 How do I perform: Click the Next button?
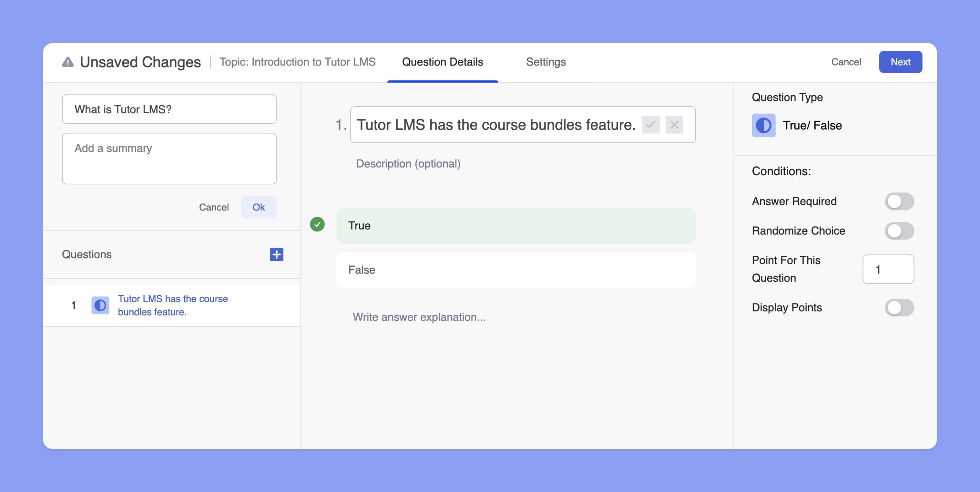click(x=900, y=62)
